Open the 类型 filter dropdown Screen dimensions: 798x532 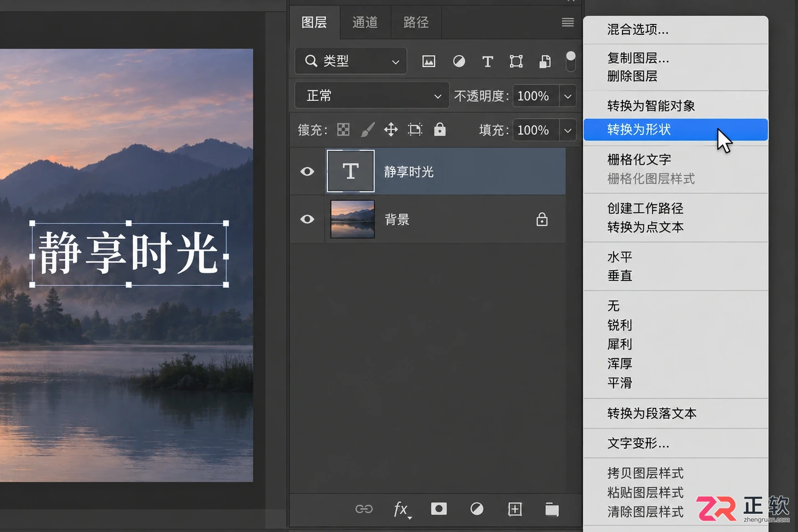click(x=351, y=61)
